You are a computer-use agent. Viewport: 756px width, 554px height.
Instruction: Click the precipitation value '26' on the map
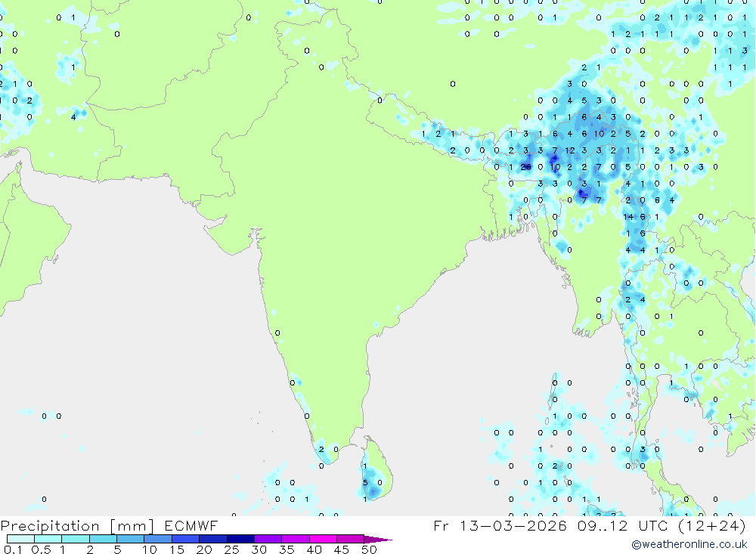coord(525,167)
